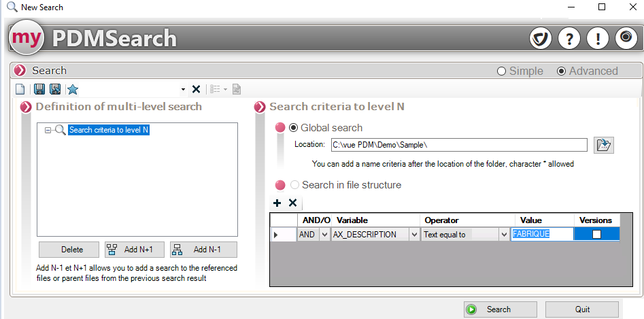Viewport: 644px width, 319px height.
Task: Select Search criteria to level N tree node
Action: click(109, 130)
